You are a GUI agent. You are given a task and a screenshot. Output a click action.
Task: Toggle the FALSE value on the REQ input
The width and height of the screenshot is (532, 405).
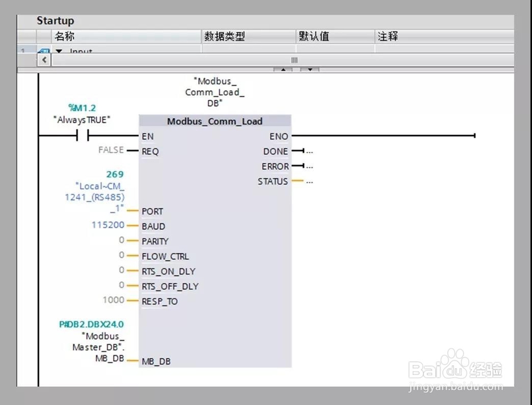click(110, 150)
